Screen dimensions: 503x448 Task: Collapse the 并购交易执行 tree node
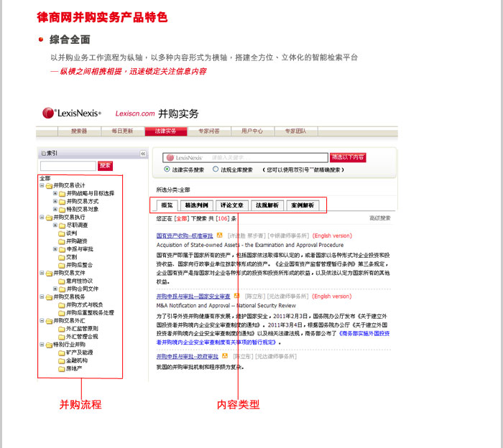[42, 217]
